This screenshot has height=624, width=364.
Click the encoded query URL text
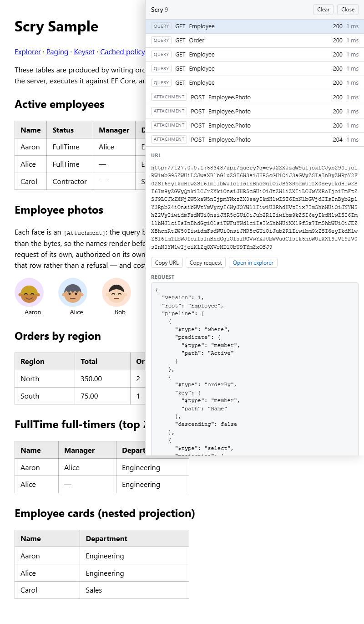(x=254, y=207)
